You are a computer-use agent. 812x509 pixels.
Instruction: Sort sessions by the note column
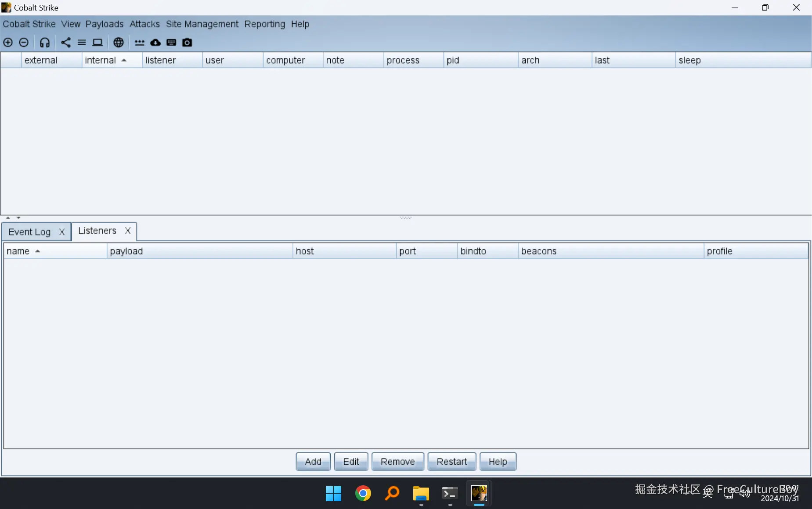point(354,60)
